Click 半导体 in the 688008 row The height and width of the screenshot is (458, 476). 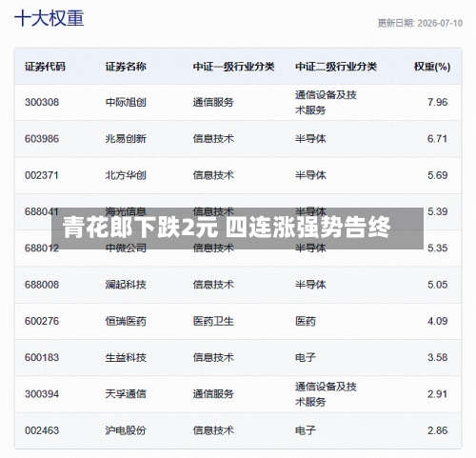310,285
